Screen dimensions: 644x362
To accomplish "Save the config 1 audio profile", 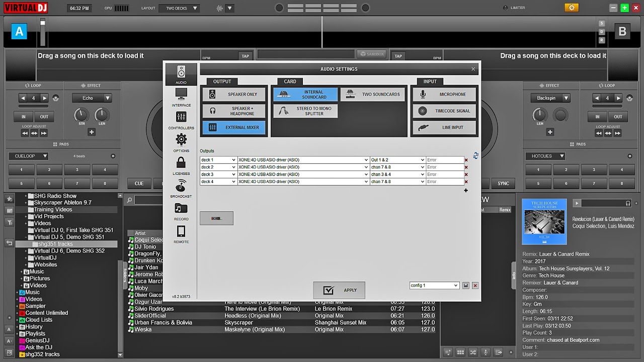I will [466, 286].
